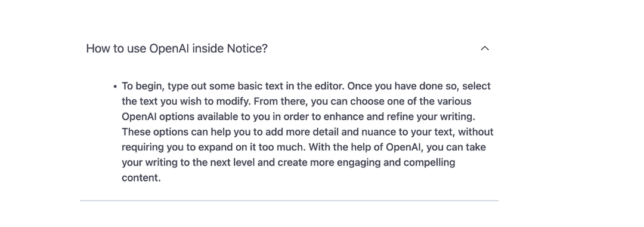Click the words 'detail and nuance'
Screen dimensions: 644x227
[358, 131]
